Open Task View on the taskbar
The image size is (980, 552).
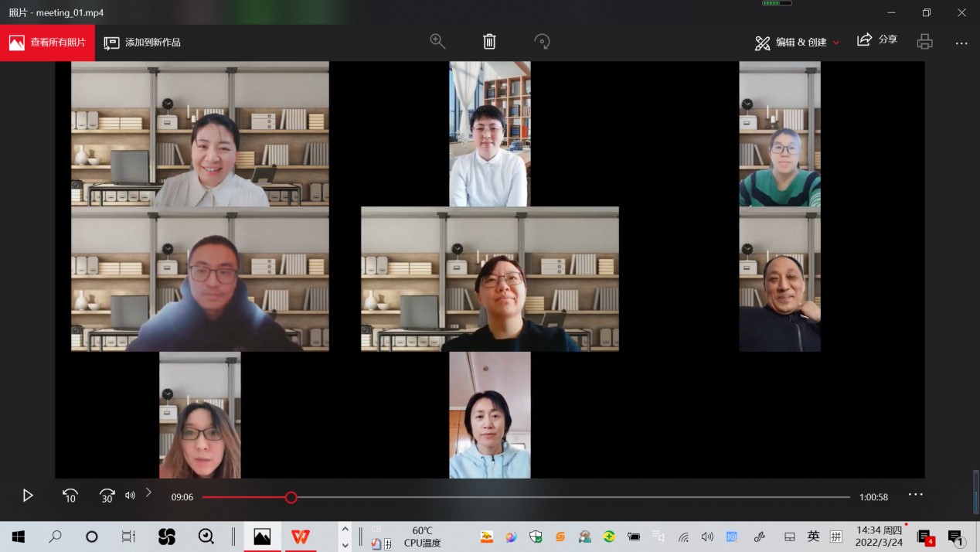(x=128, y=537)
